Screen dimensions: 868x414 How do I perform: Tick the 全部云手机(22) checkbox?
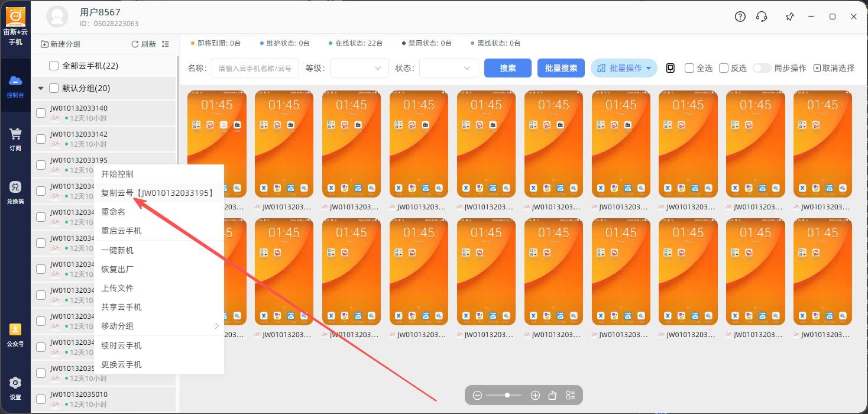[54, 66]
